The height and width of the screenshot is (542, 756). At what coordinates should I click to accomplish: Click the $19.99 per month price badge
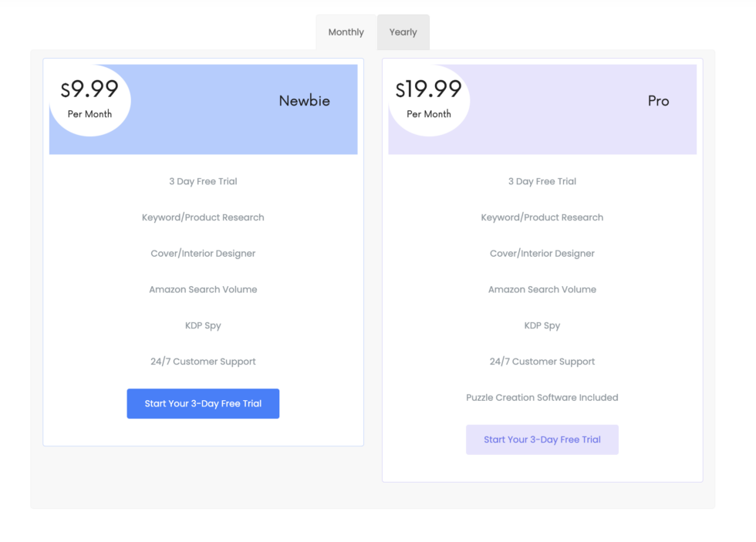pos(428,99)
